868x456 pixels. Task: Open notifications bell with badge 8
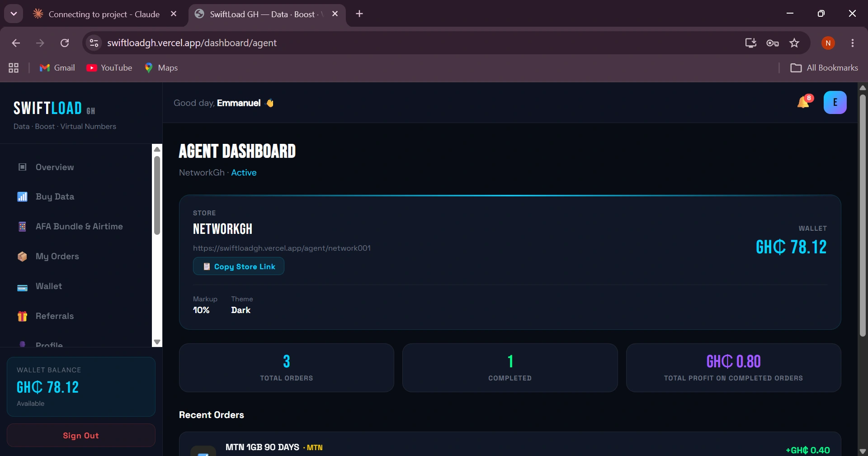(x=804, y=102)
